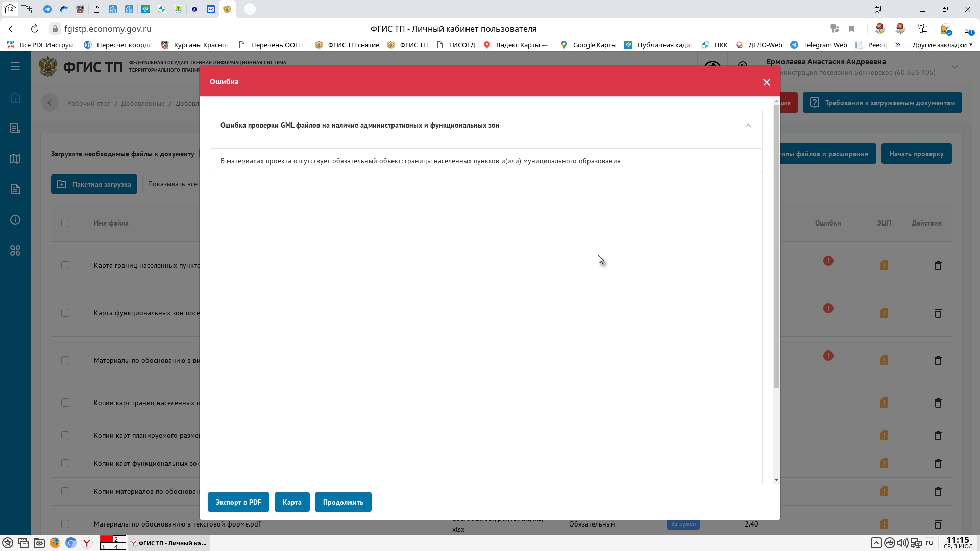980x551 pixels.
Task: Click the hamburger menu icon top left
Action: pos(15,66)
